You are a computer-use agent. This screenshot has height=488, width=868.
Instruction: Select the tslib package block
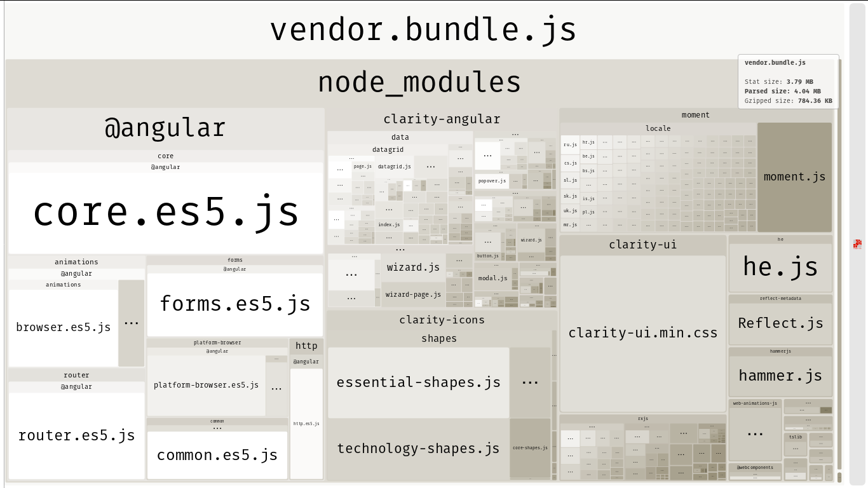[796, 444]
